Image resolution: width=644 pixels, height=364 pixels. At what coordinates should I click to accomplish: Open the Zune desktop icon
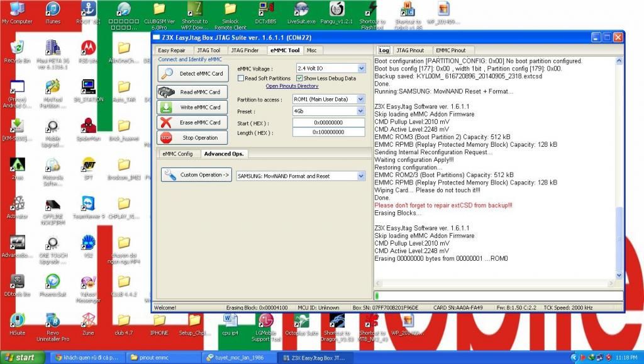88,324
